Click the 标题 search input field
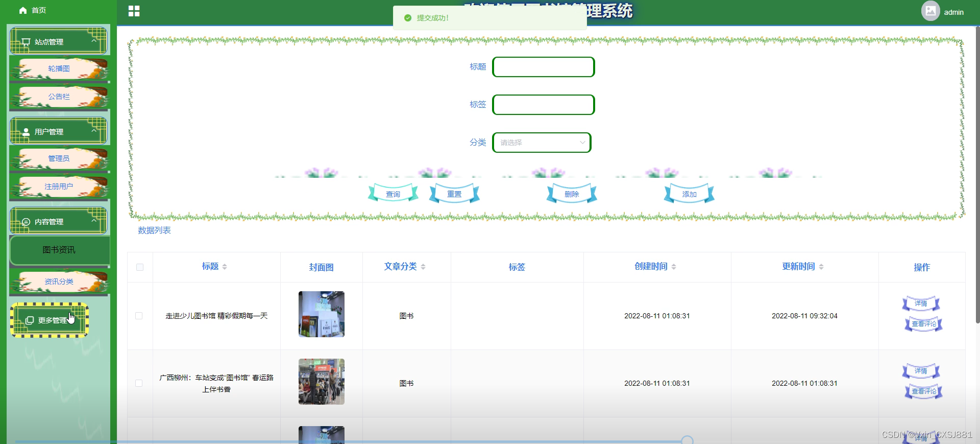 click(x=544, y=67)
